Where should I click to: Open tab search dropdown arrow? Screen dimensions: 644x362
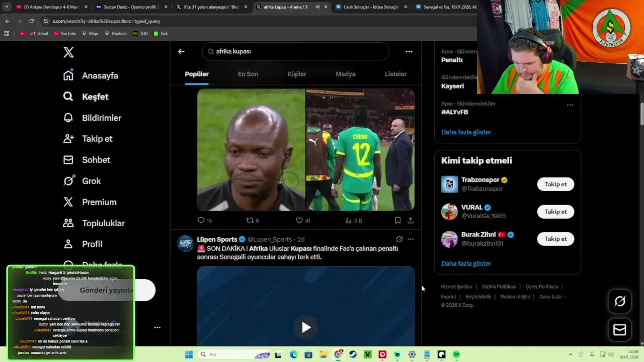[7, 7]
